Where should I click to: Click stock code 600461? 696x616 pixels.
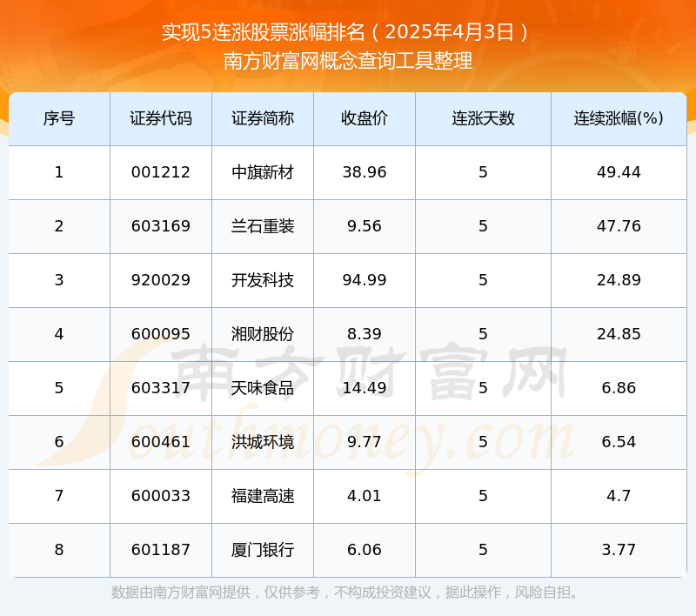(161, 442)
